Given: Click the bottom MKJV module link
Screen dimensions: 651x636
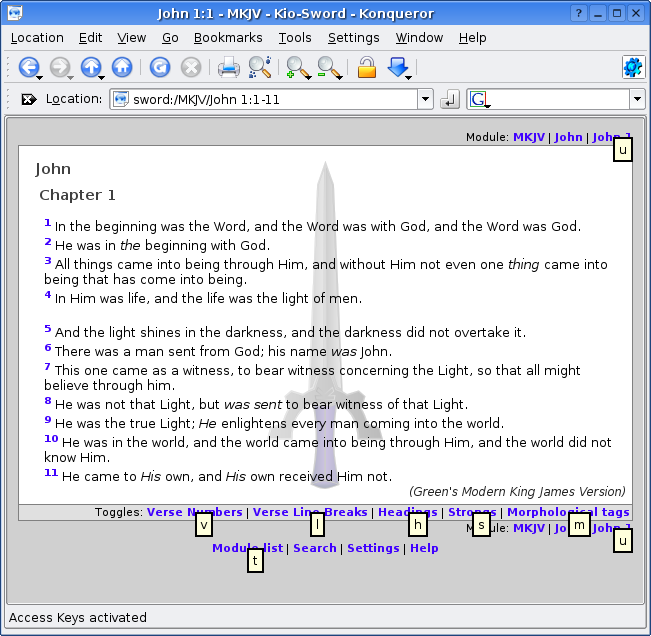Looking at the screenshot, I should click(x=529, y=528).
